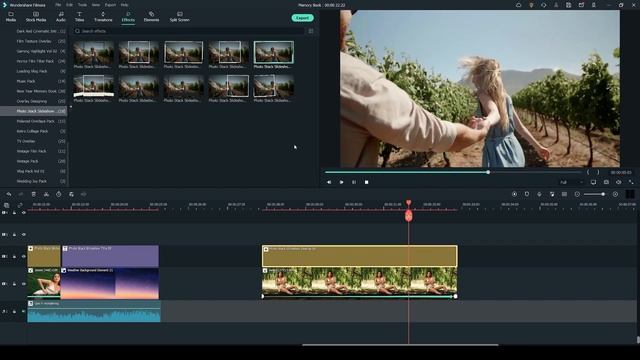Open the File menu

pos(58,5)
